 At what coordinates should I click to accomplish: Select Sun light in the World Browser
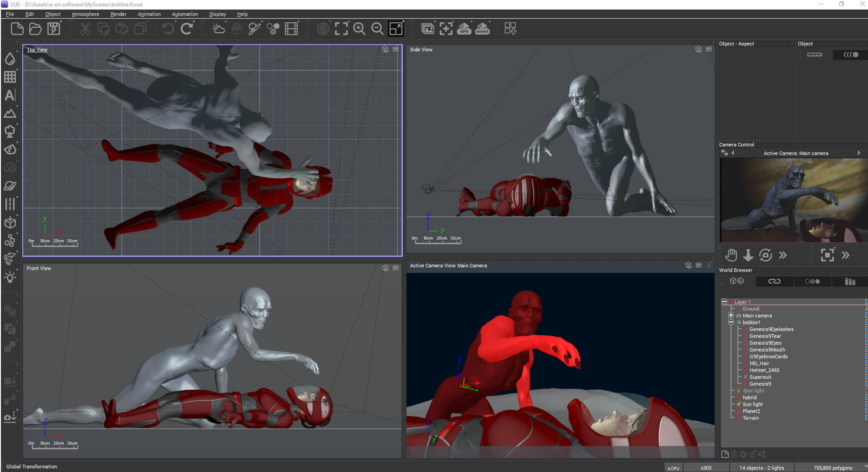(x=752, y=404)
